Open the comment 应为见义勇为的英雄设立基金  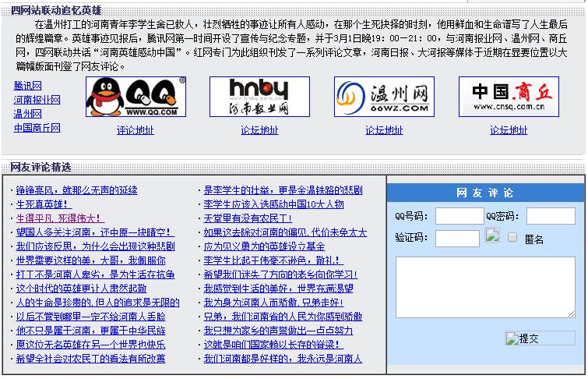[x=264, y=246]
